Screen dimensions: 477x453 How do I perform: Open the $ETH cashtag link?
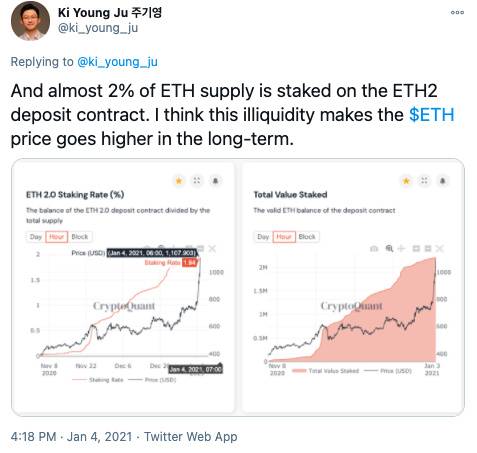(x=431, y=115)
